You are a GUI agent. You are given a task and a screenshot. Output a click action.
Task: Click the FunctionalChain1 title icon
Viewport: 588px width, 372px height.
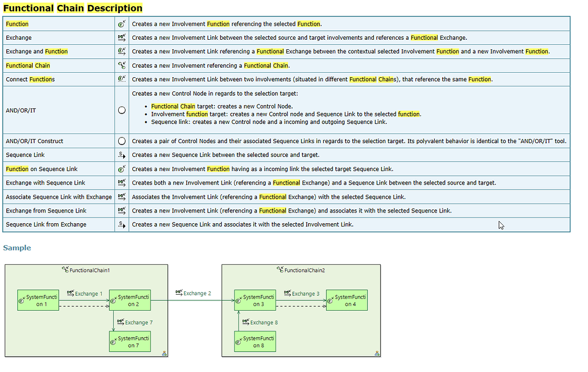tap(65, 270)
